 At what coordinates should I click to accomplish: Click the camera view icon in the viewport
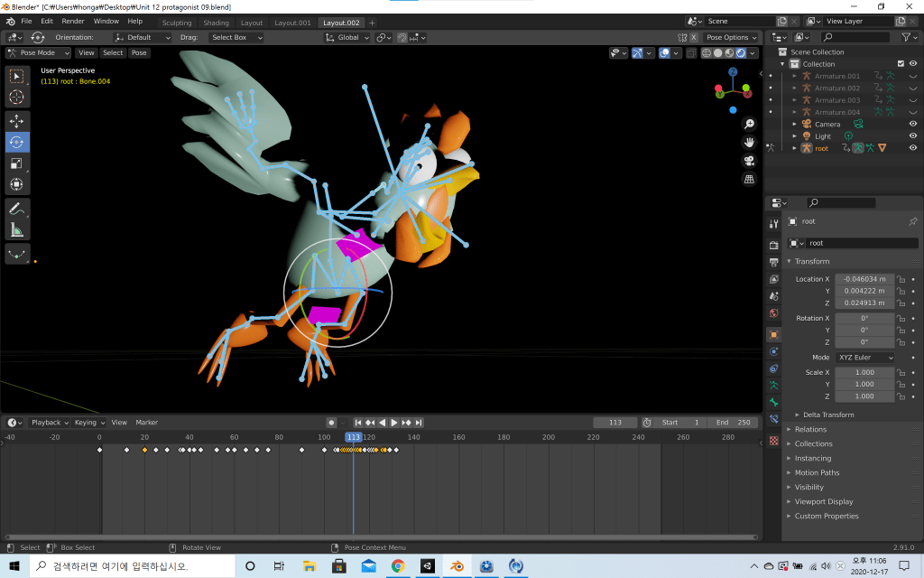pyautogui.click(x=749, y=161)
